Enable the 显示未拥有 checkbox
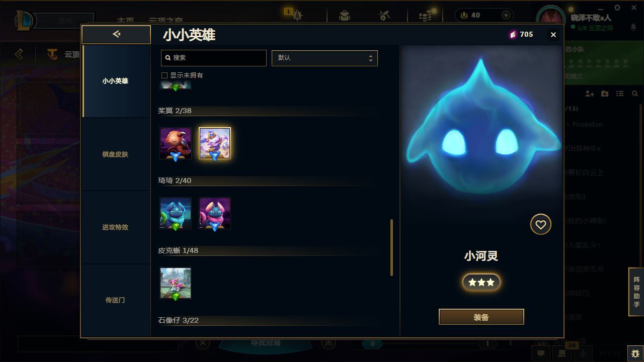This screenshot has width=644, height=362. (x=164, y=75)
